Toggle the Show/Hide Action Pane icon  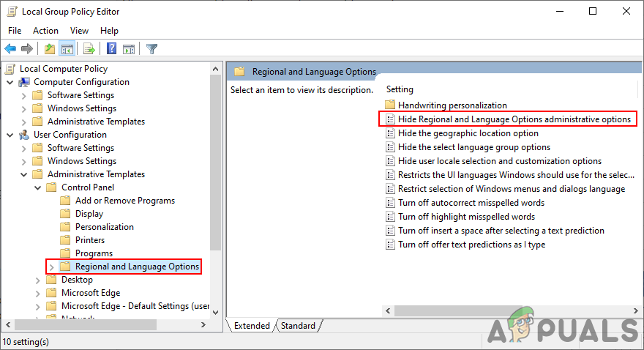coord(129,49)
